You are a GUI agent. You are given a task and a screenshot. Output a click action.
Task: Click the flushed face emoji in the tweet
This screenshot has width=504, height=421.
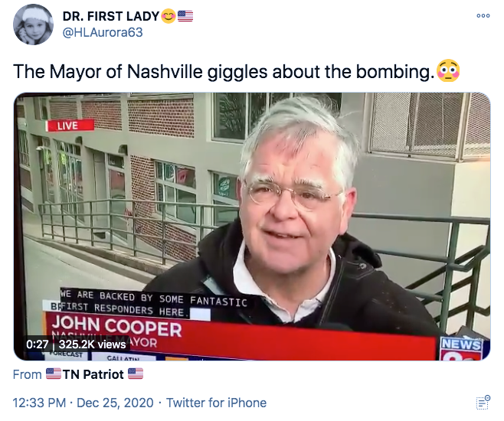pyautogui.click(x=448, y=71)
